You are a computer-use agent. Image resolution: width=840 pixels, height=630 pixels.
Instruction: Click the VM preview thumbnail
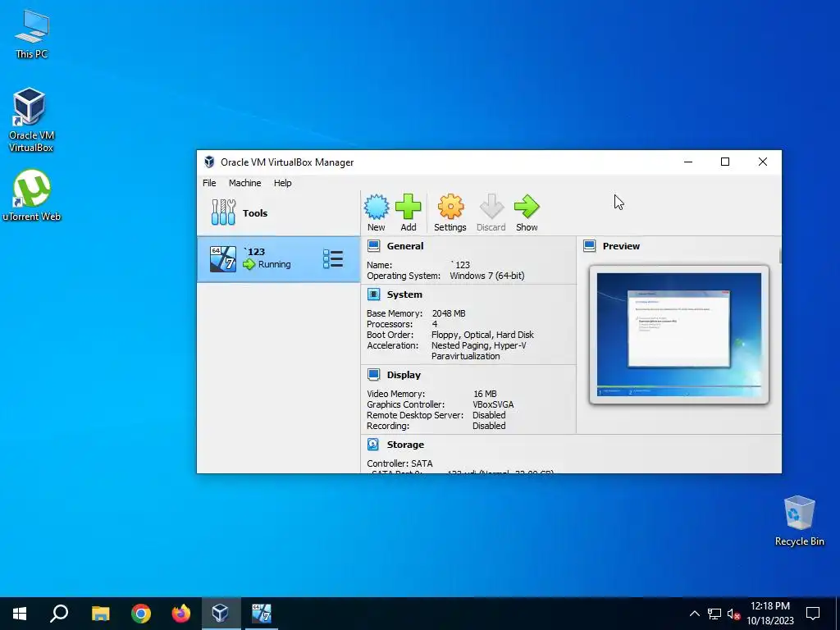(678, 335)
